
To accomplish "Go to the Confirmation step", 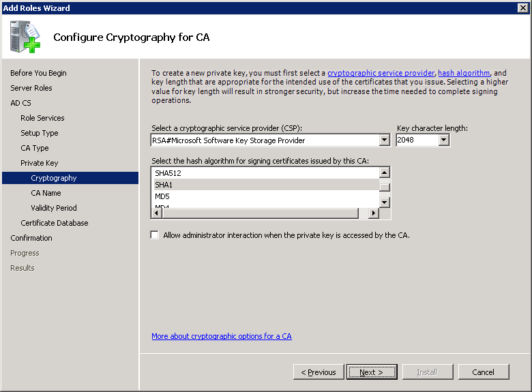I will (31, 238).
